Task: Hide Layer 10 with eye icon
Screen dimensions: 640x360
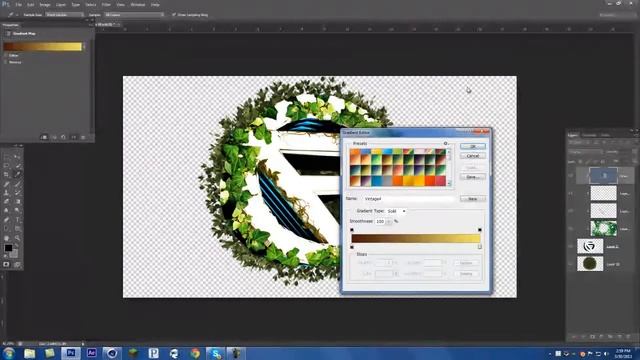Action: click(x=571, y=264)
